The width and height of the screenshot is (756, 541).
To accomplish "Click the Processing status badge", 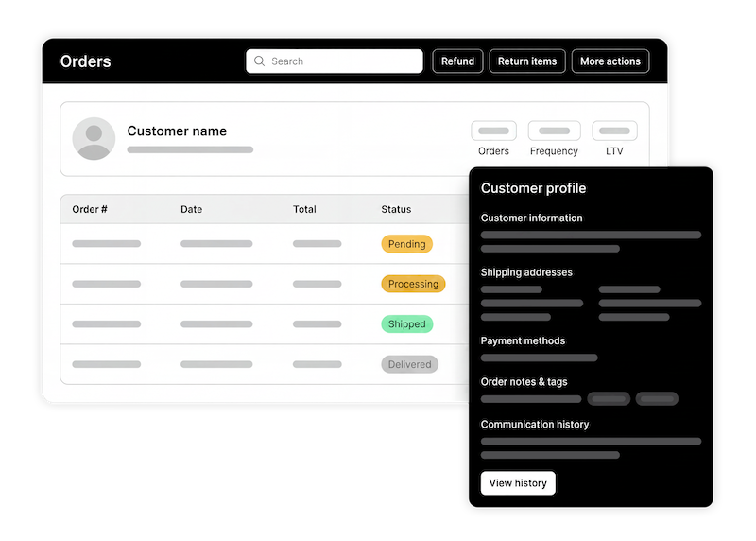I will (x=413, y=284).
